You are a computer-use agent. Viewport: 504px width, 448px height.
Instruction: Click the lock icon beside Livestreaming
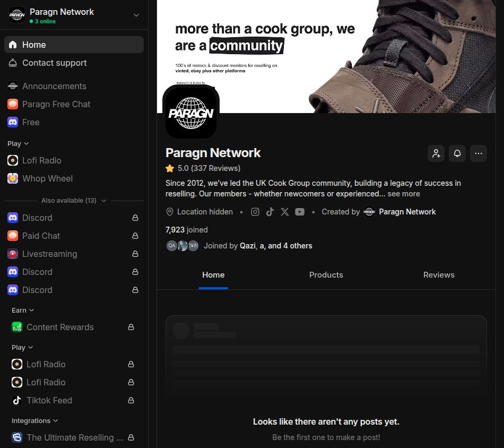[135, 254]
